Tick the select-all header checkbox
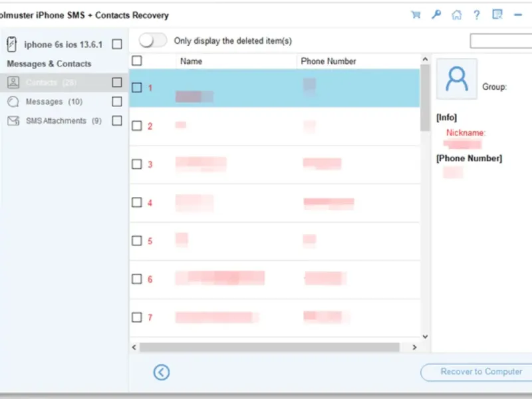This screenshot has height=399, width=532. pos(137,61)
